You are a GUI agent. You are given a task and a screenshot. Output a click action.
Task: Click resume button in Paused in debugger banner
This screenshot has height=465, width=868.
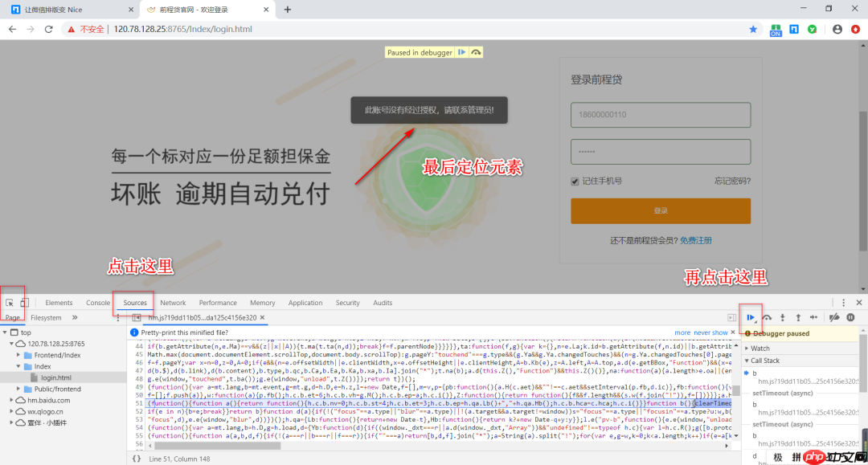click(x=463, y=51)
